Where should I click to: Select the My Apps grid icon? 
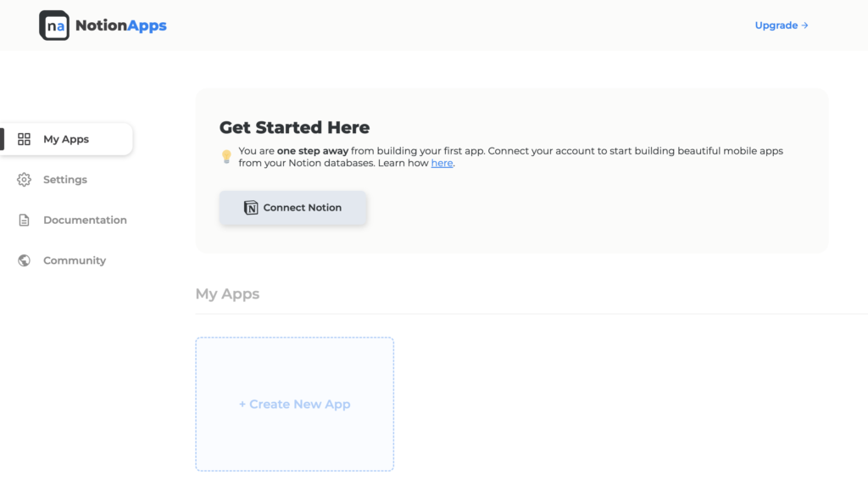click(25, 139)
